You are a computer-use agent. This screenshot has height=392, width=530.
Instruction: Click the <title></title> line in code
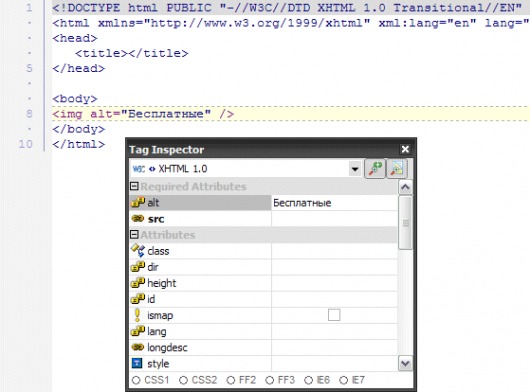[132, 53]
